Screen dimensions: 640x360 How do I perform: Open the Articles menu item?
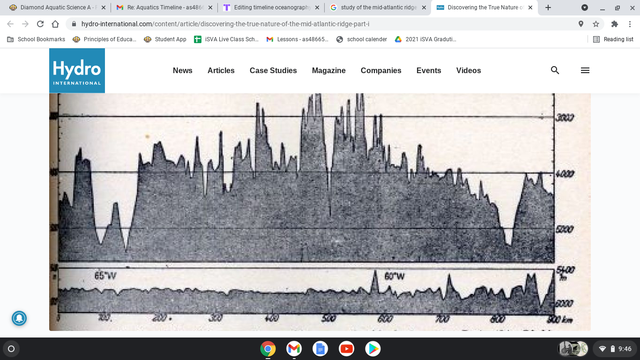click(x=221, y=71)
